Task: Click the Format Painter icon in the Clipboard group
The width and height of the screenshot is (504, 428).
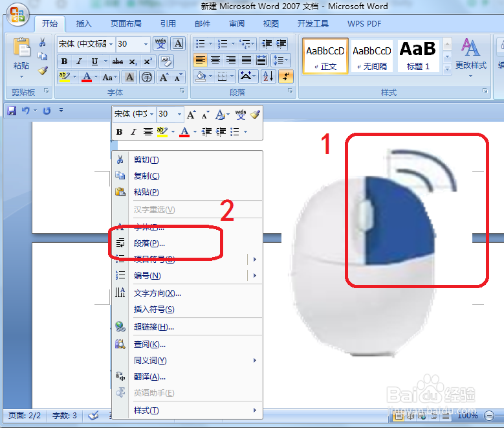Action: click(43, 71)
